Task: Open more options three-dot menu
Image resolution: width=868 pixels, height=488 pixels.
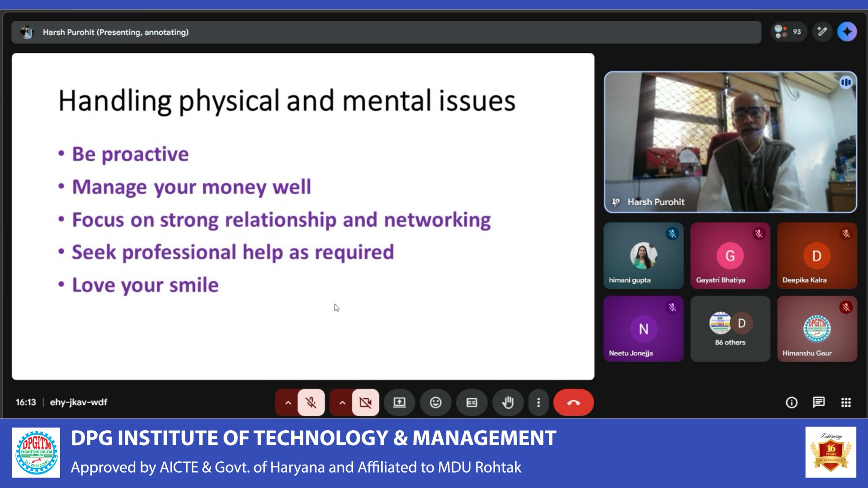Action: [538, 402]
